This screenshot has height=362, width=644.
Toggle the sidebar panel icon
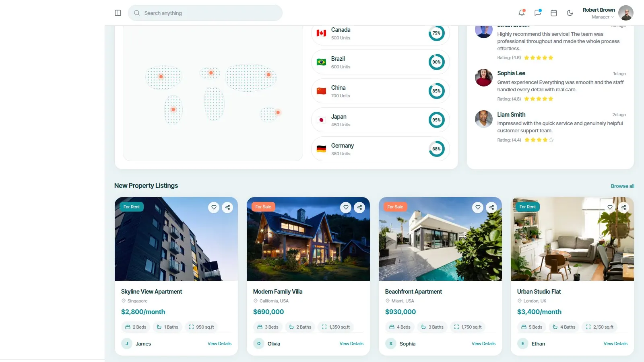coord(118,13)
